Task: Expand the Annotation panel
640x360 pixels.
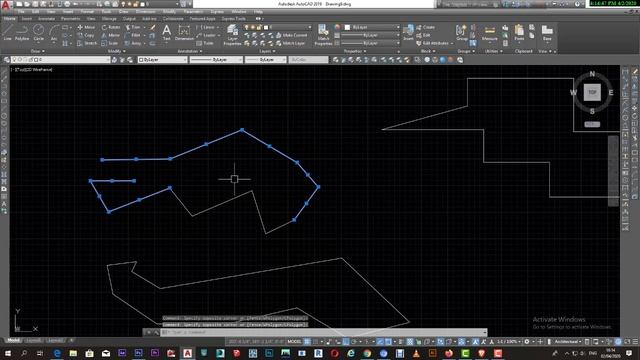Action: (x=190, y=51)
